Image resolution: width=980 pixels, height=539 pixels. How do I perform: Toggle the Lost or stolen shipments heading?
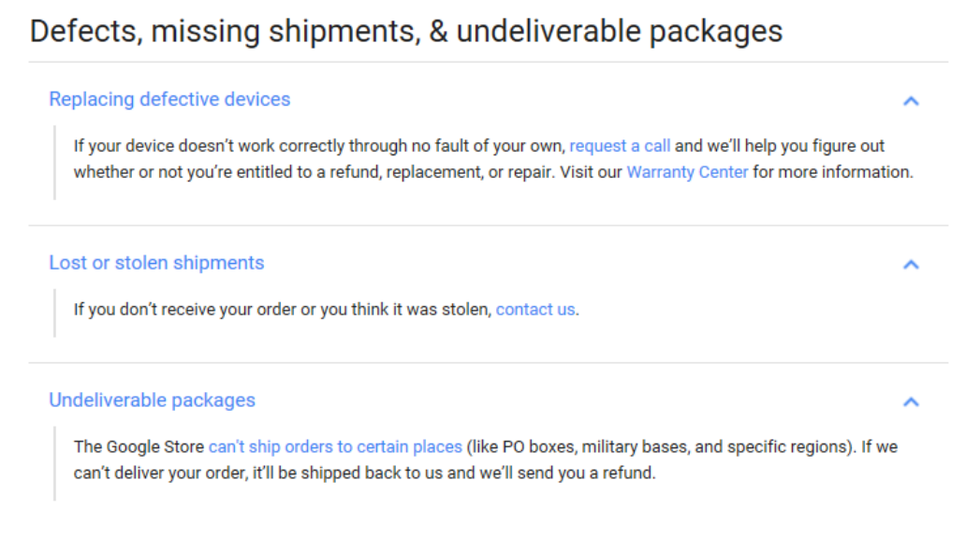point(156,263)
